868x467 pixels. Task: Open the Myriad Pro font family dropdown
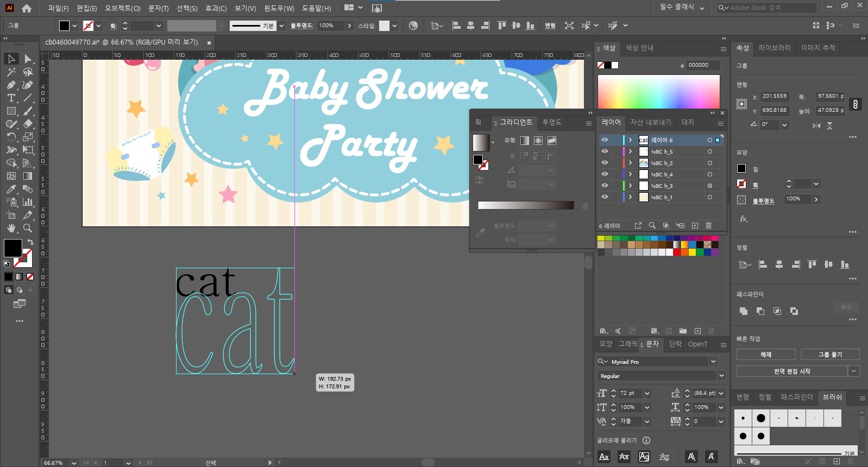713,362
